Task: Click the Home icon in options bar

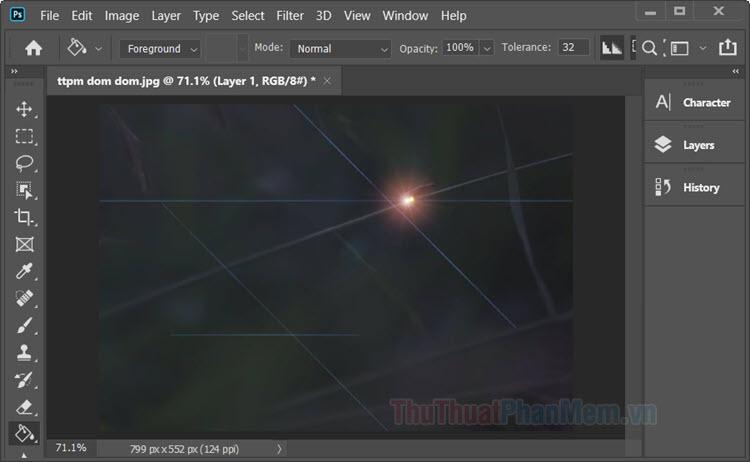Action: (33, 48)
